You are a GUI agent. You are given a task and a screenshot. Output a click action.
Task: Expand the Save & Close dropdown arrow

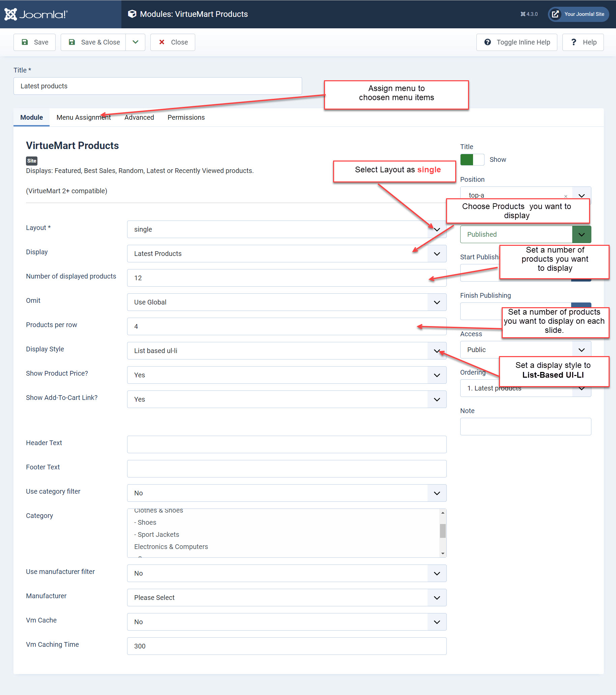coord(135,42)
